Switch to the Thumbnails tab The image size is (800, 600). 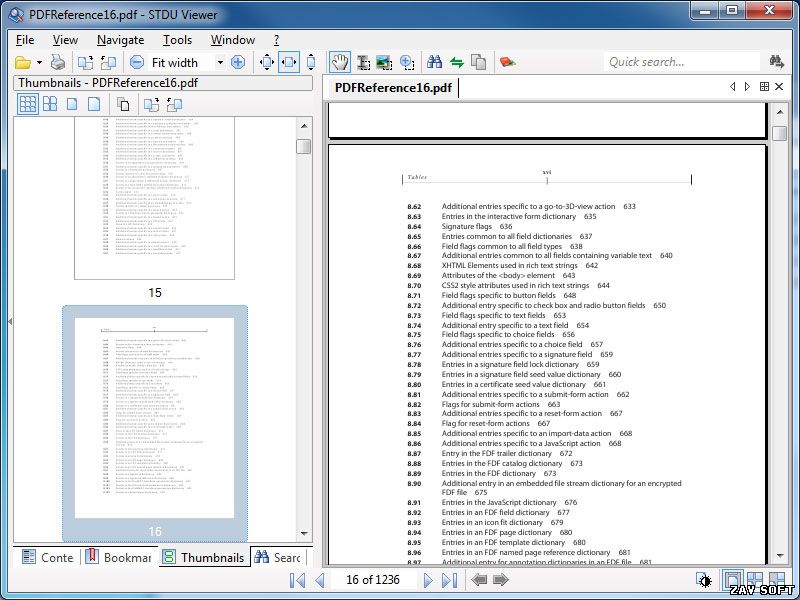click(204, 557)
